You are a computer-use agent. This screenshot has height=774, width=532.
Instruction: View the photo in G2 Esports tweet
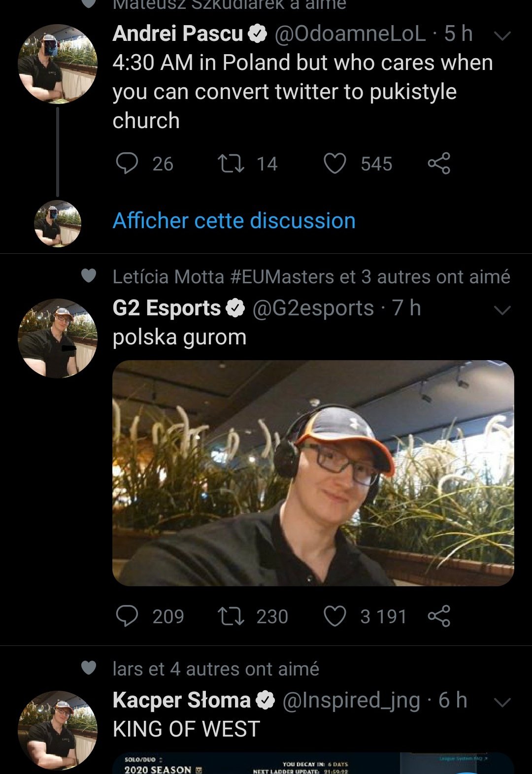pyautogui.click(x=313, y=473)
